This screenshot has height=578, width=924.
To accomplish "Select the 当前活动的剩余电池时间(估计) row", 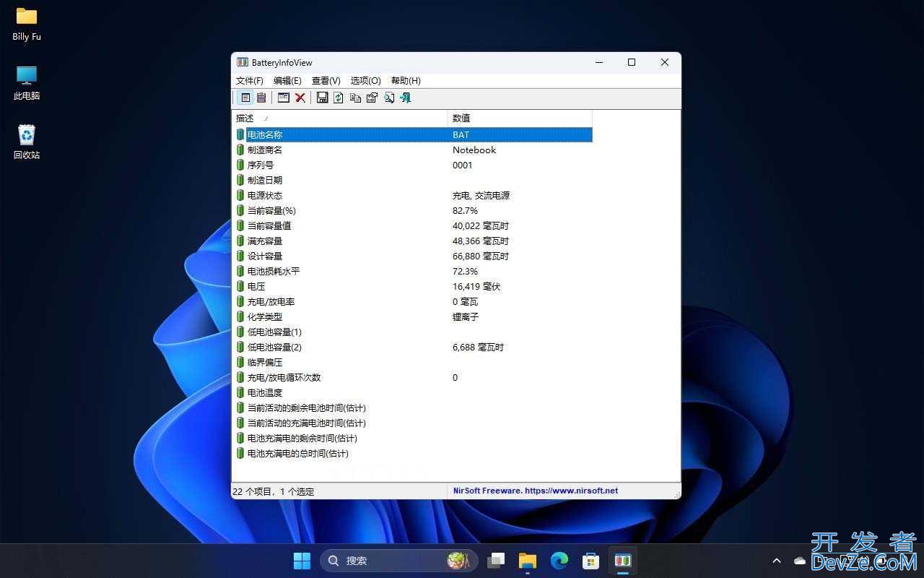I will pos(414,407).
